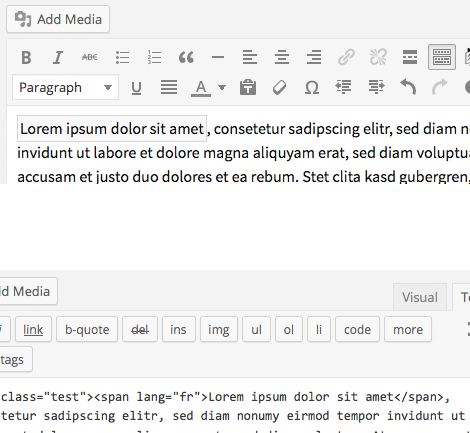470x433 pixels.
Task: Click the del quicktag button
Action: pyautogui.click(x=140, y=330)
